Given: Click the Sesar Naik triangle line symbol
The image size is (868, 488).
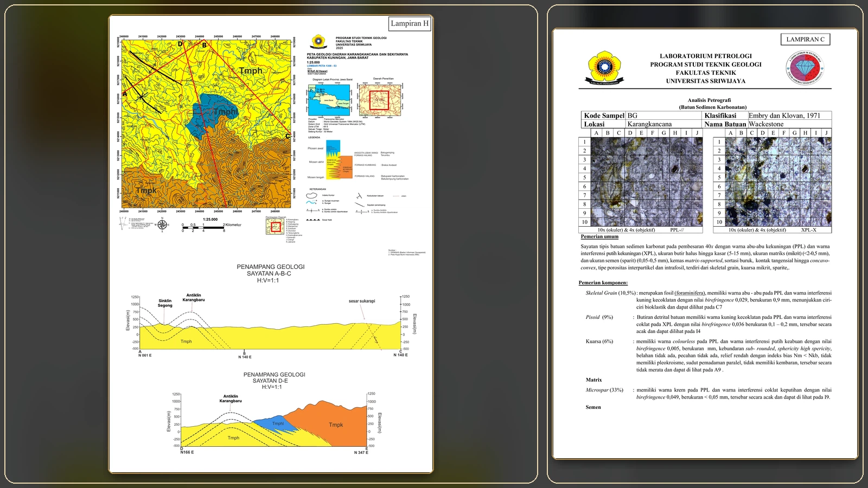Looking at the screenshot, I should coord(312,220).
